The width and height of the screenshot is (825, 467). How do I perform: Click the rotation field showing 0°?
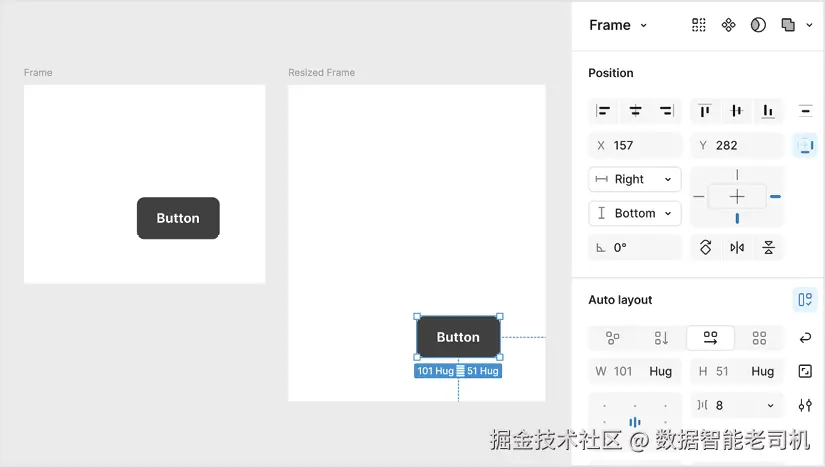coord(635,247)
